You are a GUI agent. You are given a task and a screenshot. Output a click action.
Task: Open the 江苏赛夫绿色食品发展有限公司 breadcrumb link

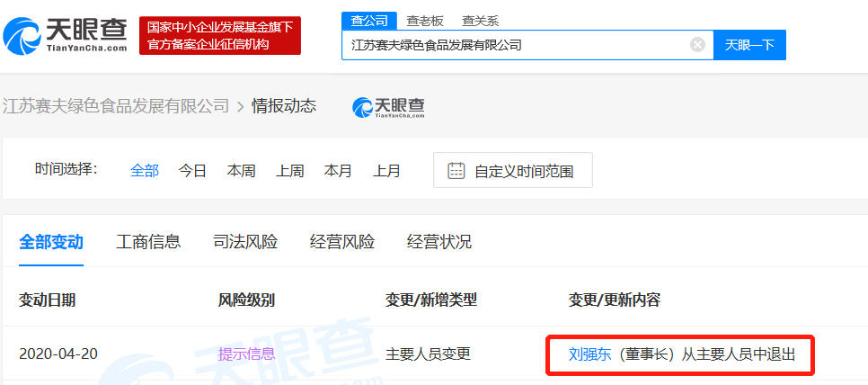tap(116, 106)
